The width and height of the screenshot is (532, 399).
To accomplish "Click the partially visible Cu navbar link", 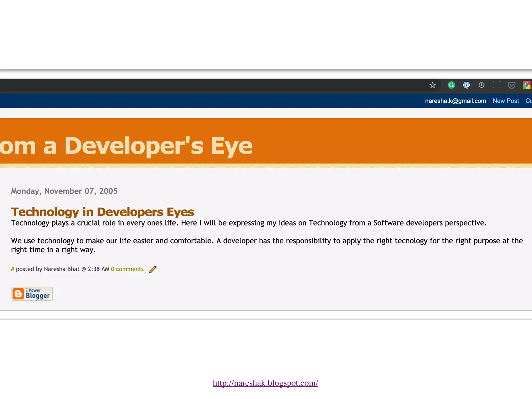I will tap(528, 101).
